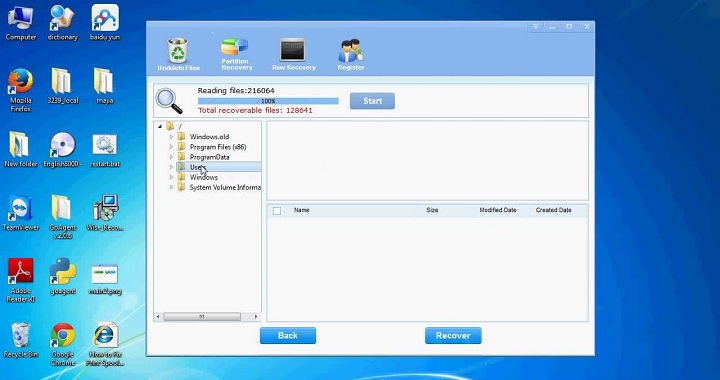This screenshot has height=380, width=720.
Task: Expand the System Volume Information node
Action: pos(171,187)
